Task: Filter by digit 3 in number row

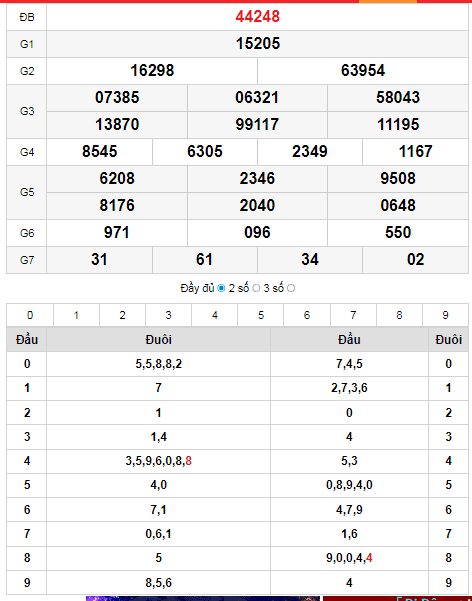Action: tap(168, 315)
